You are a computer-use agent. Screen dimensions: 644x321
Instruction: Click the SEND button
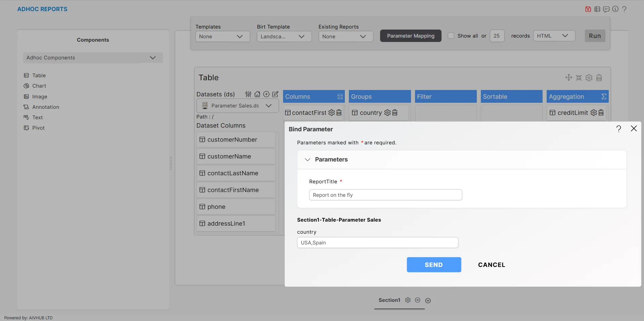pyautogui.click(x=433, y=265)
